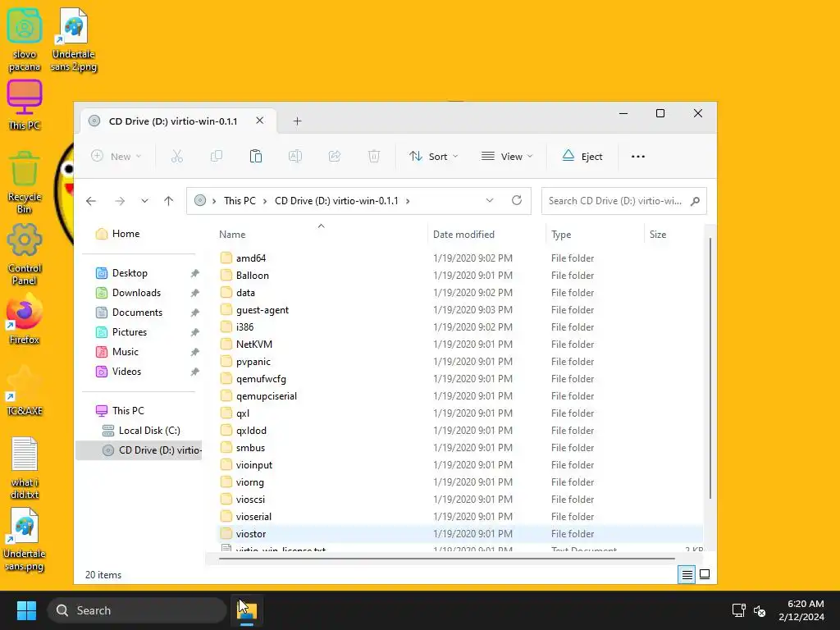Open the Firefox desktop shortcut
The width and height of the screenshot is (840, 630).
point(24,319)
